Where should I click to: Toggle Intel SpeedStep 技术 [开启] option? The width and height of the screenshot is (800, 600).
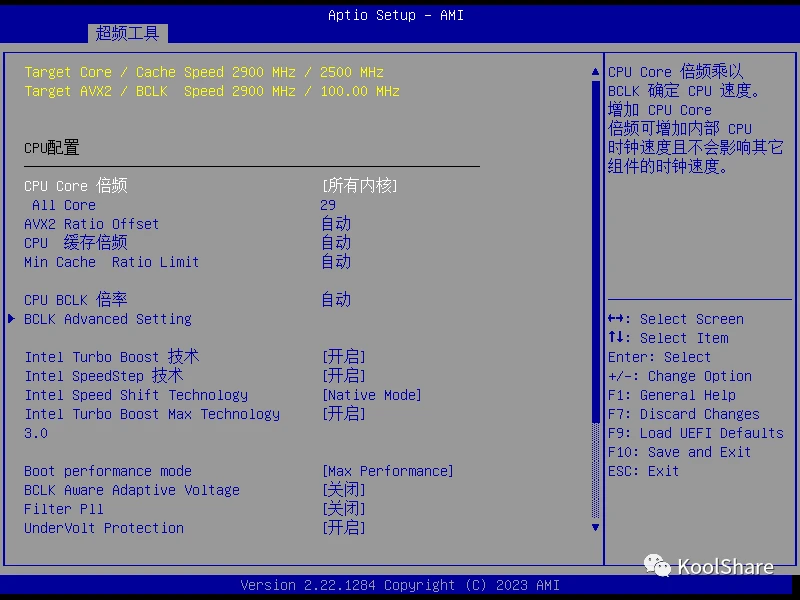(344, 376)
